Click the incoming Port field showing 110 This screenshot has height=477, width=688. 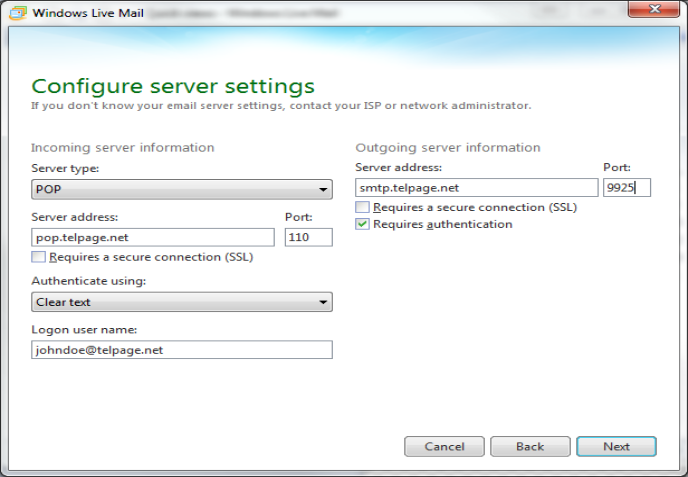click(x=308, y=237)
